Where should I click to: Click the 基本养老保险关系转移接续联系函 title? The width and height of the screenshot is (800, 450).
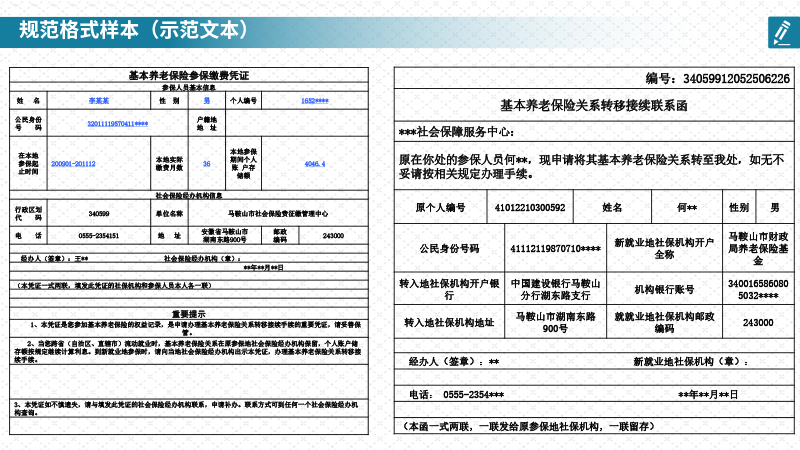594,105
